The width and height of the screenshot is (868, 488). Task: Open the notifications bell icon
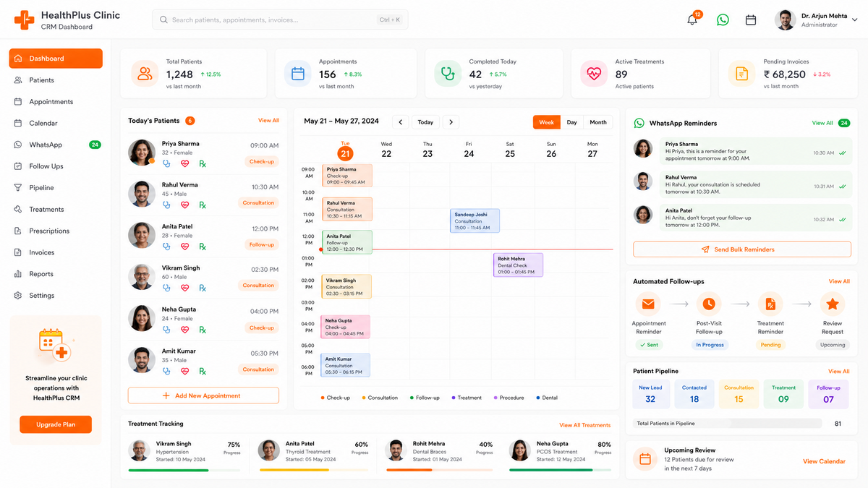pos(692,20)
